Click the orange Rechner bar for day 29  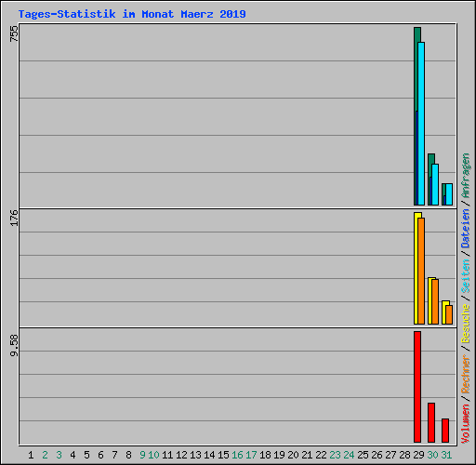pos(421,271)
